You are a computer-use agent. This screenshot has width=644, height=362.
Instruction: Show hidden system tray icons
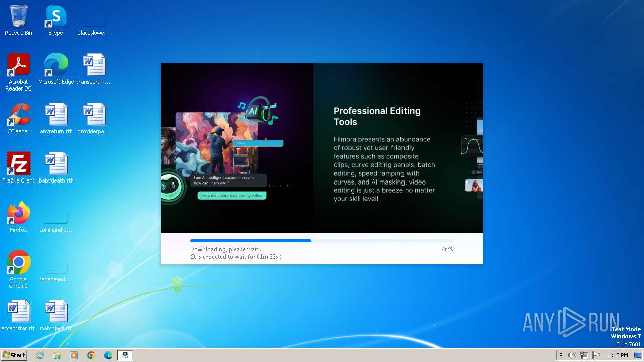tap(561, 355)
